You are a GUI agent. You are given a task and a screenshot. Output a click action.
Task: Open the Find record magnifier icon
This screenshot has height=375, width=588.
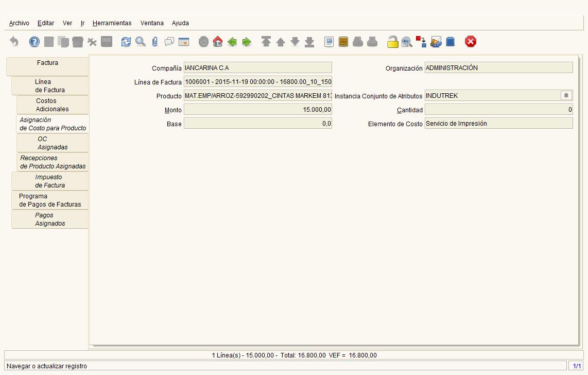141,42
